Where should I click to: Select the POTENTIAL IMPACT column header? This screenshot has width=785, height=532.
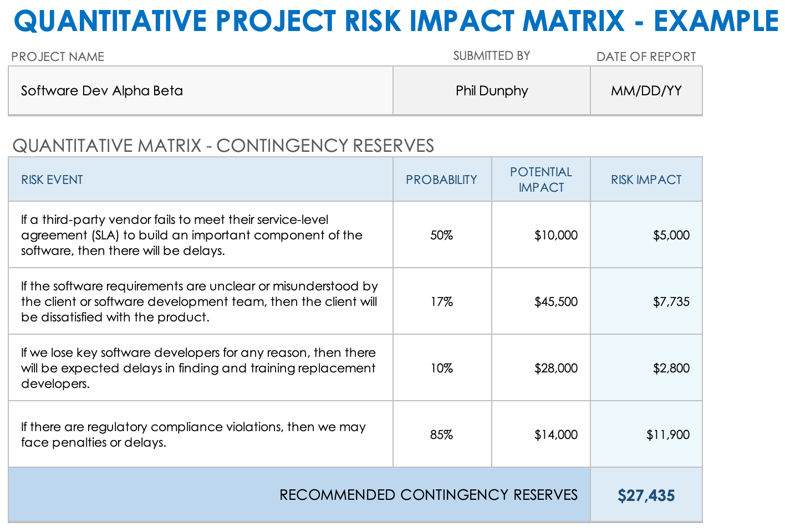coord(541,180)
